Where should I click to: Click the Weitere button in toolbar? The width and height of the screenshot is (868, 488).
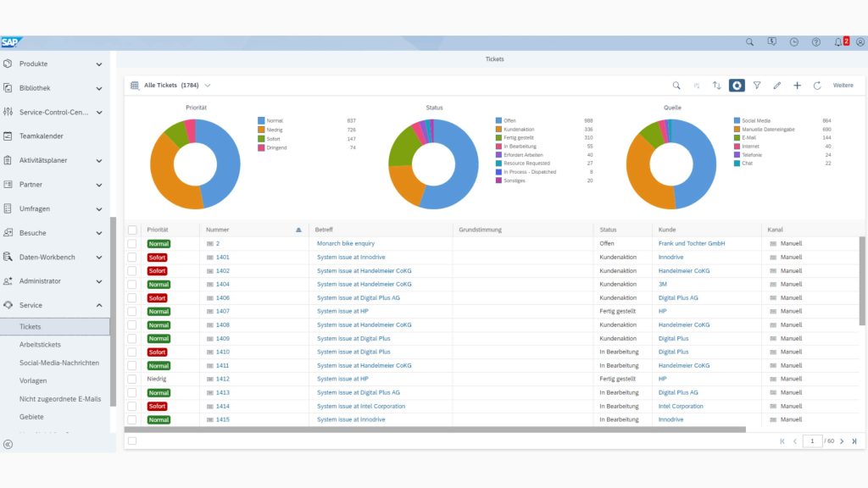coord(843,86)
